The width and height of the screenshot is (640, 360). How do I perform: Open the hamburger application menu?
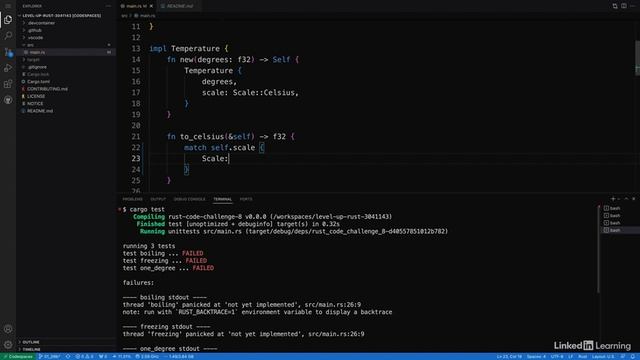click(8, 6)
